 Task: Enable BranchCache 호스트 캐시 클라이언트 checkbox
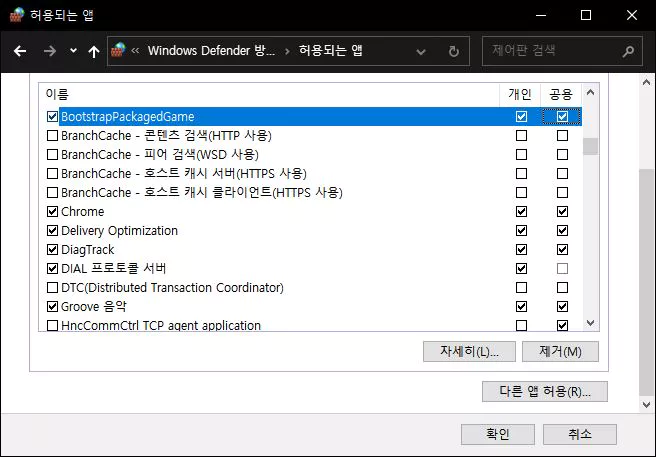click(52, 193)
